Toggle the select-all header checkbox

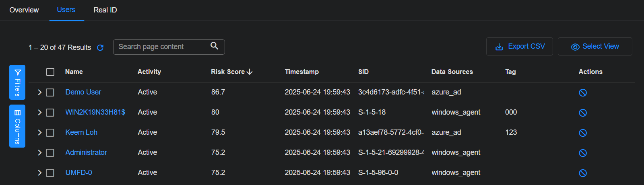point(50,72)
